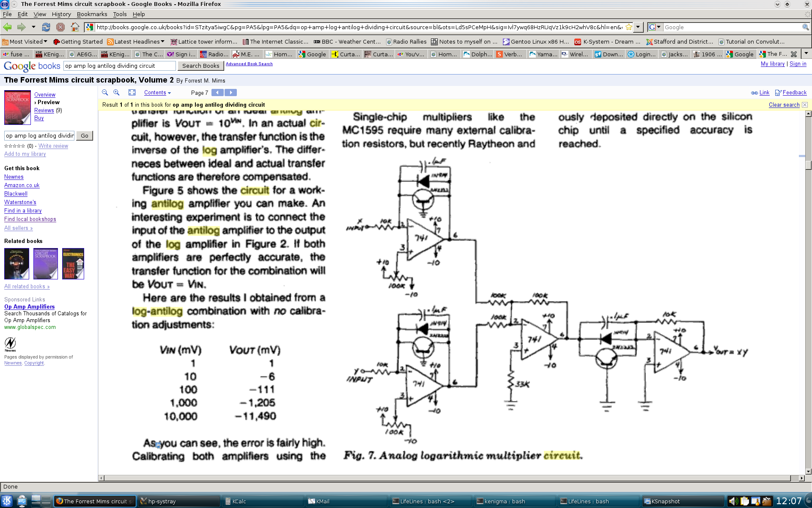Open KDE start menu on taskbar
The width and height of the screenshot is (812, 508).
coord(7,501)
